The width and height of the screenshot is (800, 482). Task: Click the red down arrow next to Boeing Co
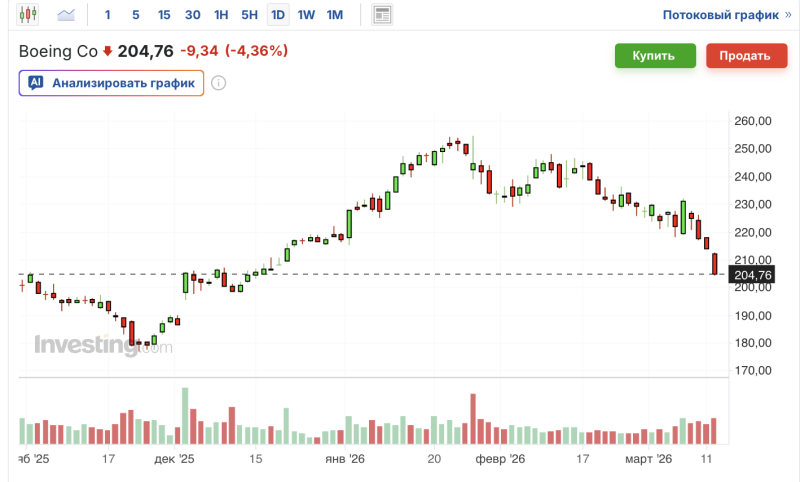[108, 51]
